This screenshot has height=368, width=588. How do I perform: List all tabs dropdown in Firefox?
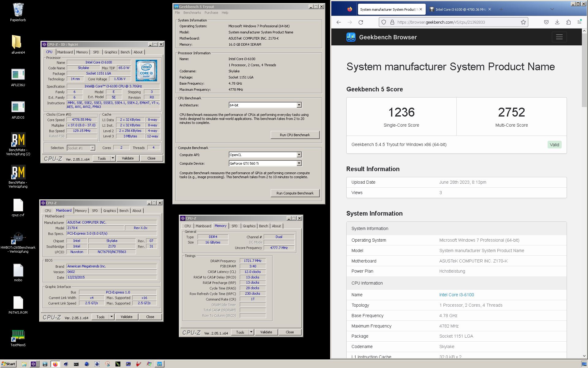pos(552,9)
